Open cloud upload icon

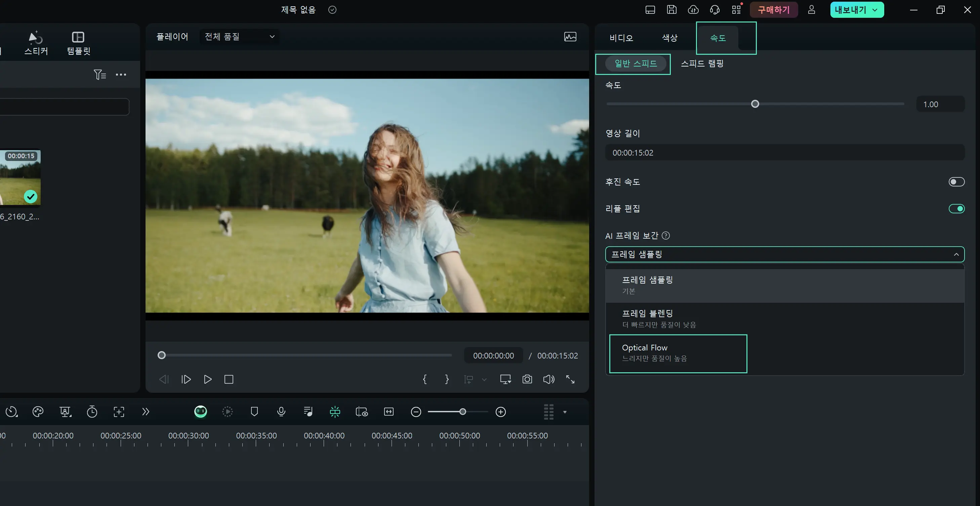[693, 10]
